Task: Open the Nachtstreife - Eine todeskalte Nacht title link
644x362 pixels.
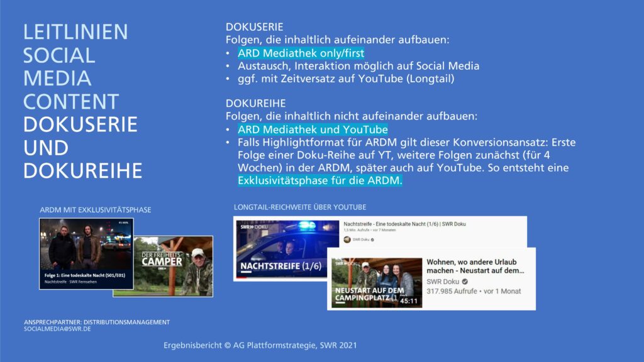Action: (404, 224)
